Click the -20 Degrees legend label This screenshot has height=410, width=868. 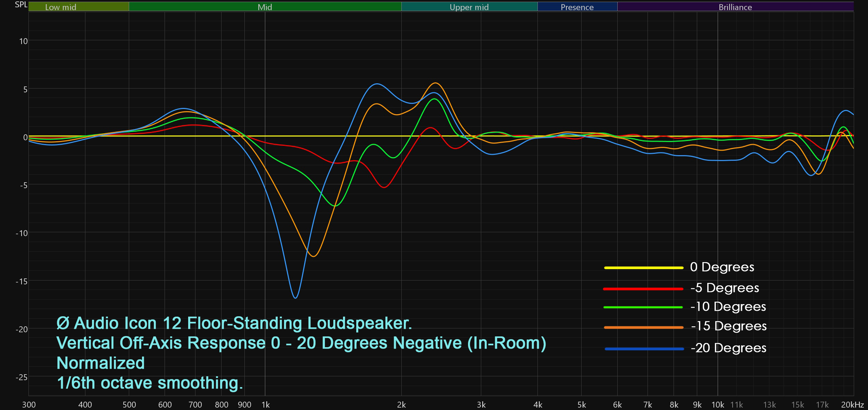728,348
